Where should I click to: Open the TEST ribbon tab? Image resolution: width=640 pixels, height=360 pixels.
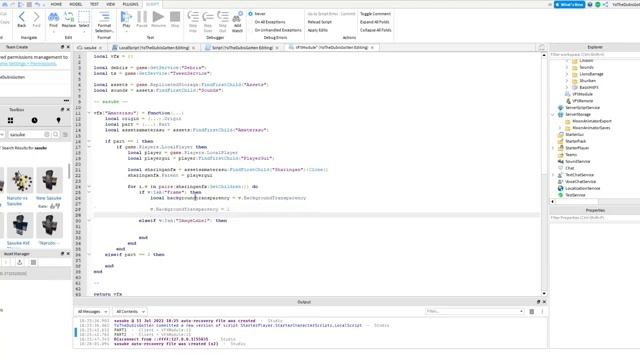coord(94,4)
